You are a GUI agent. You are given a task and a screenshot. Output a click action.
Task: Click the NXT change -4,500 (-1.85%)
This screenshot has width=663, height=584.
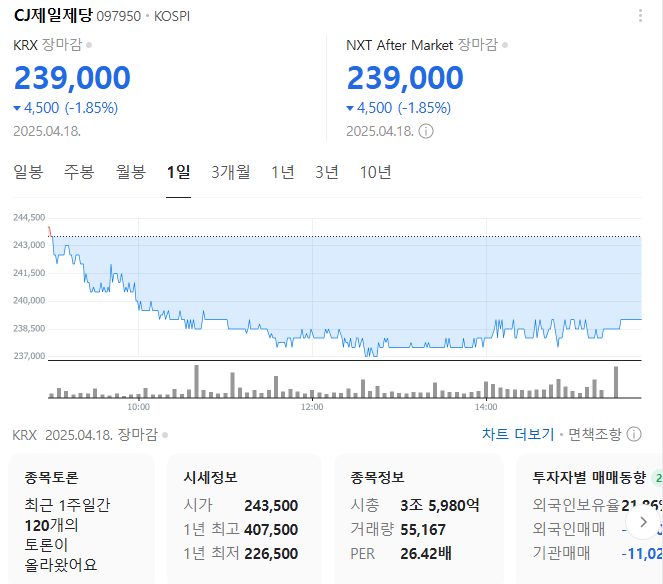point(399,108)
